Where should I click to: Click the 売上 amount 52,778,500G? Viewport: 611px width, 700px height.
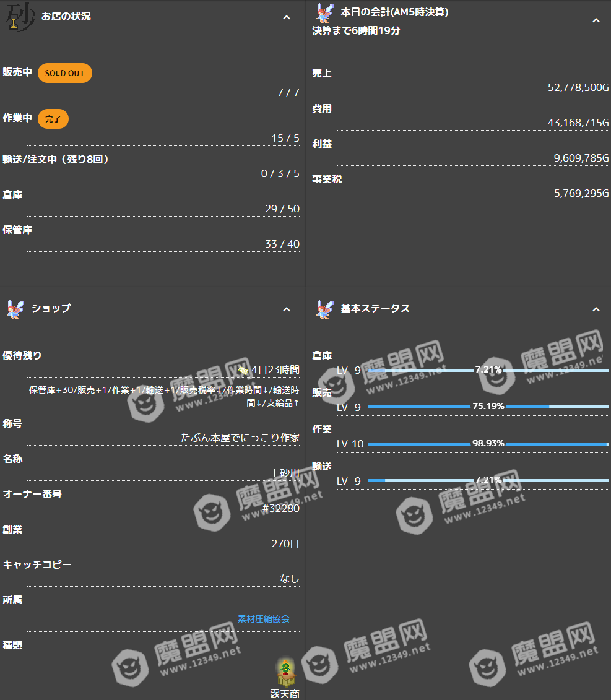(x=578, y=88)
